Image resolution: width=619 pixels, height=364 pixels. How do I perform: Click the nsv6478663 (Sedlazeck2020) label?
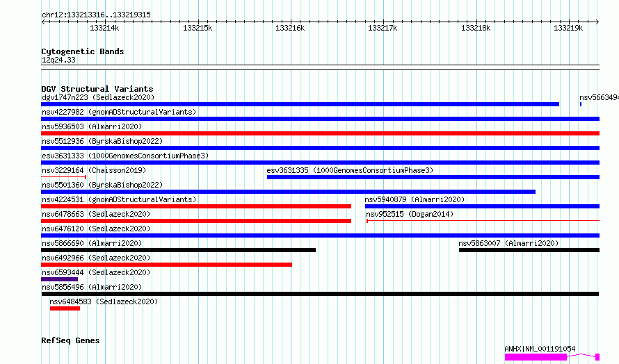tap(96, 214)
